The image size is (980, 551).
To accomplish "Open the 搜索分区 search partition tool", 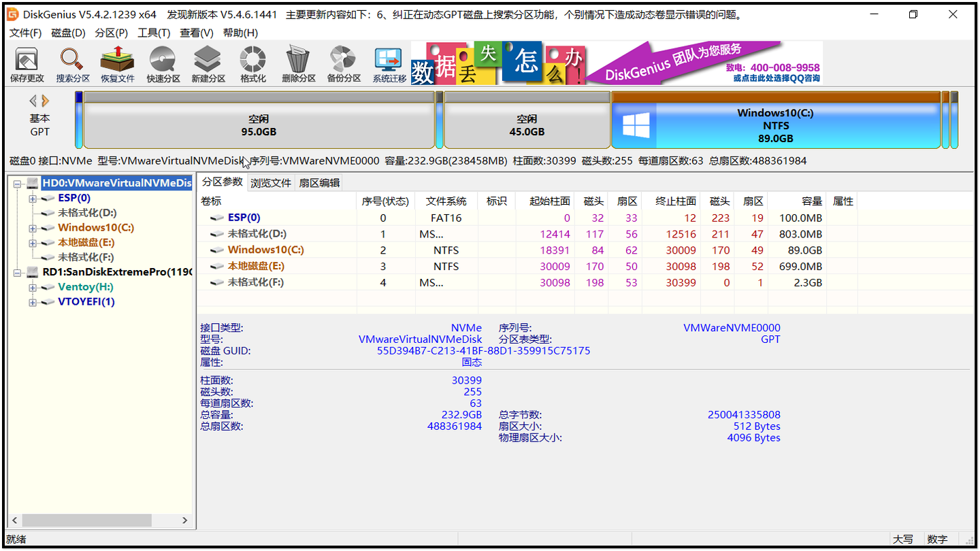I will [x=73, y=65].
